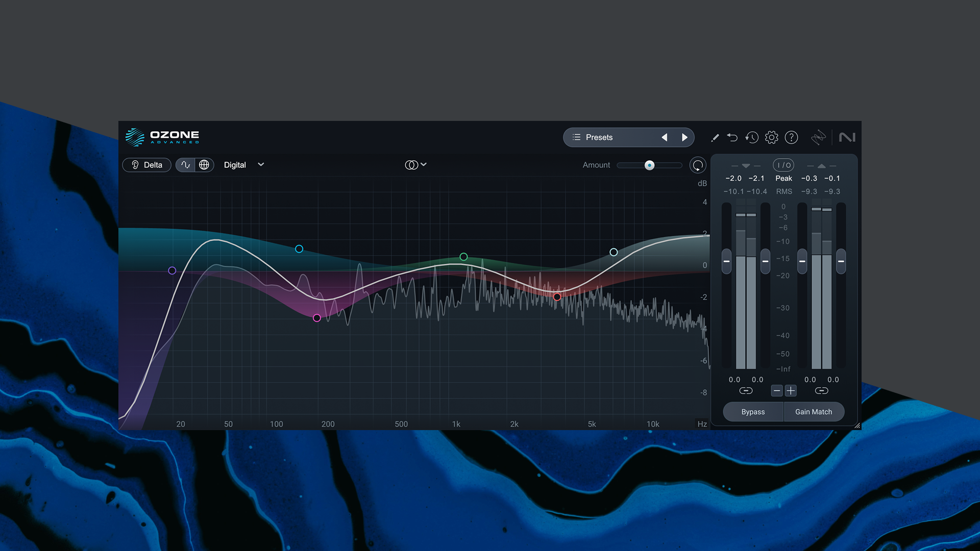Screen dimensions: 980x551
Task: Click the circular reset icon beside Amount
Action: pos(697,165)
